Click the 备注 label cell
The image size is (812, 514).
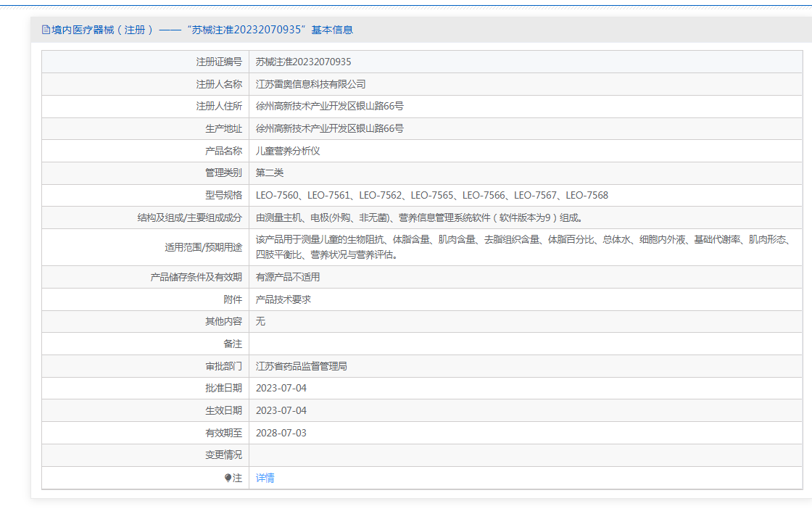(146, 344)
